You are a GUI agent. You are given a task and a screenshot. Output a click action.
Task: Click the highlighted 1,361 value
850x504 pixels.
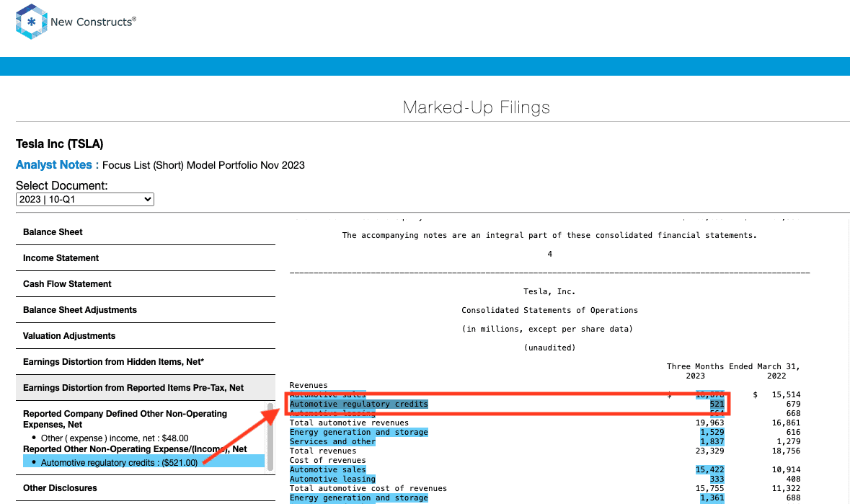click(712, 498)
